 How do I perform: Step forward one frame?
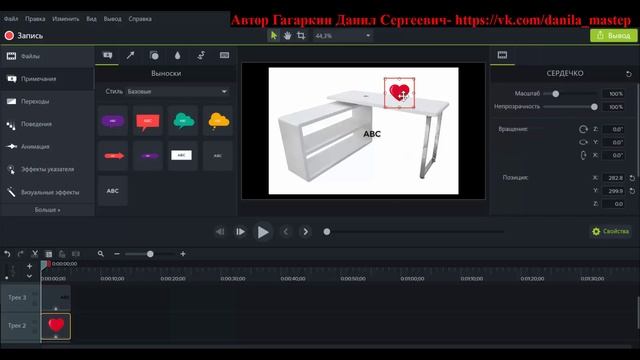(240, 232)
